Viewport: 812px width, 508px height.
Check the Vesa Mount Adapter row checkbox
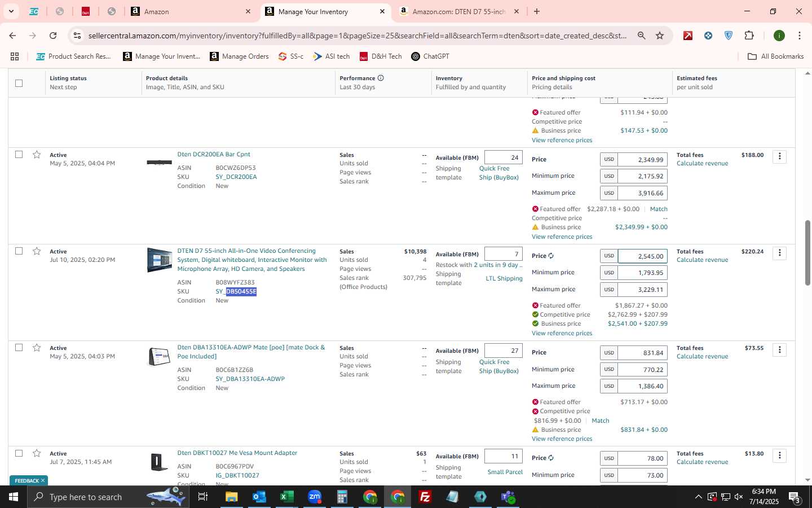coord(19,453)
